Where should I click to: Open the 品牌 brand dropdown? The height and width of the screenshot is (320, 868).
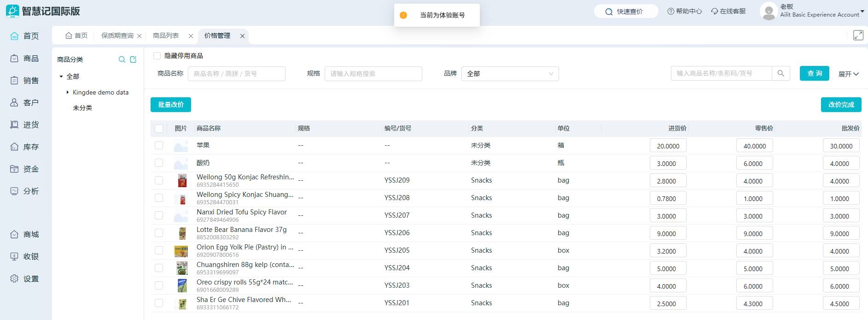(510, 74)
